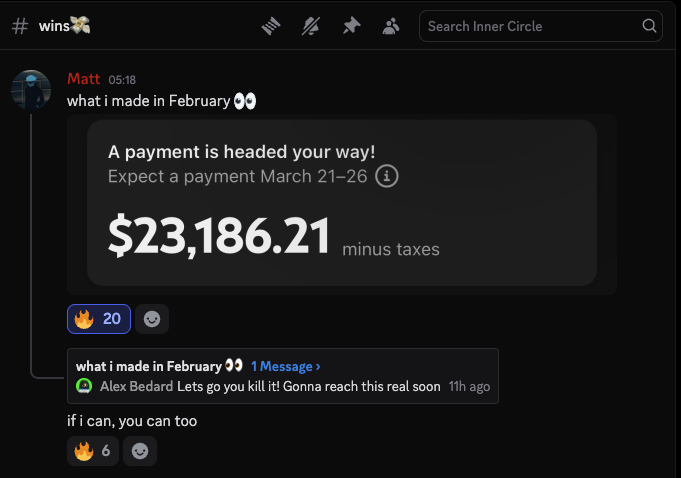Add reaction under "if i can" message

coord(140,451)
